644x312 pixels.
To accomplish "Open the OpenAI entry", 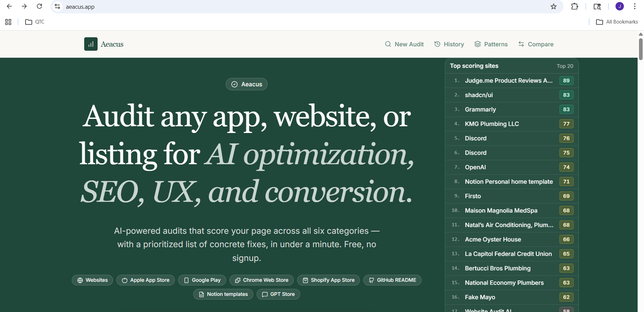I will (x=512, y=167).
